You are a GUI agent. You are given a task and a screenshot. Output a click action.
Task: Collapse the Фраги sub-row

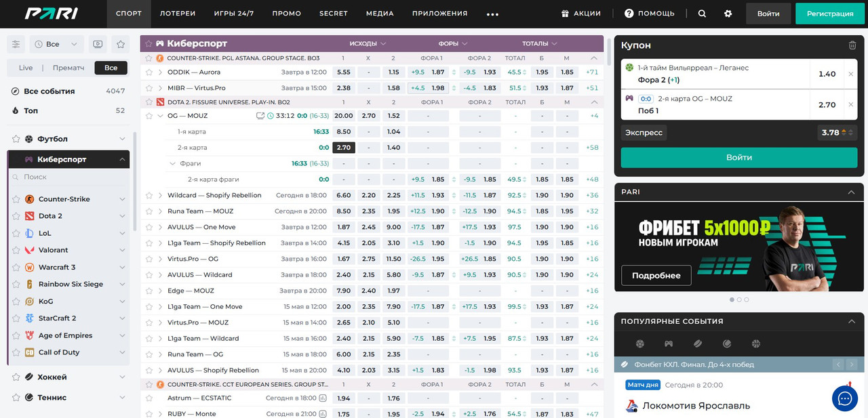172,163
